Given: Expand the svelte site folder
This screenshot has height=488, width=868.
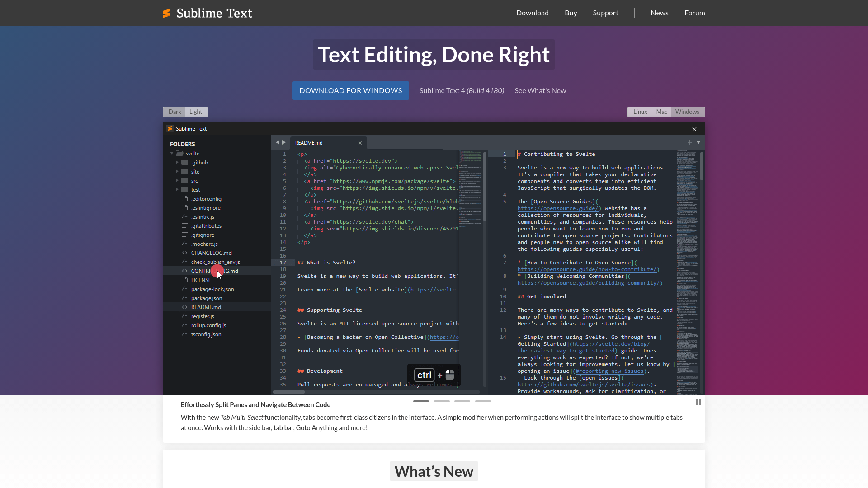Looking at the screenshot, I should [x=177, y=171].
